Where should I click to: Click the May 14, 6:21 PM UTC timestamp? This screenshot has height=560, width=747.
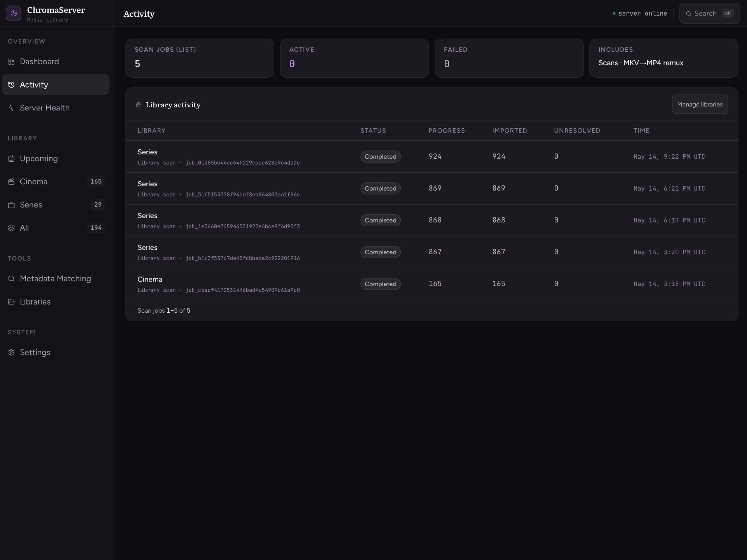[x=669, y=189]
